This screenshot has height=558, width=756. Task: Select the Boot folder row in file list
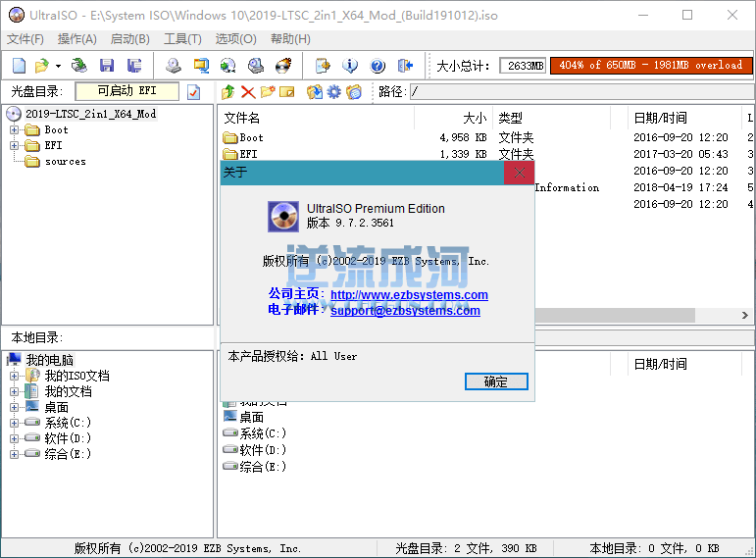click(251, 138)
